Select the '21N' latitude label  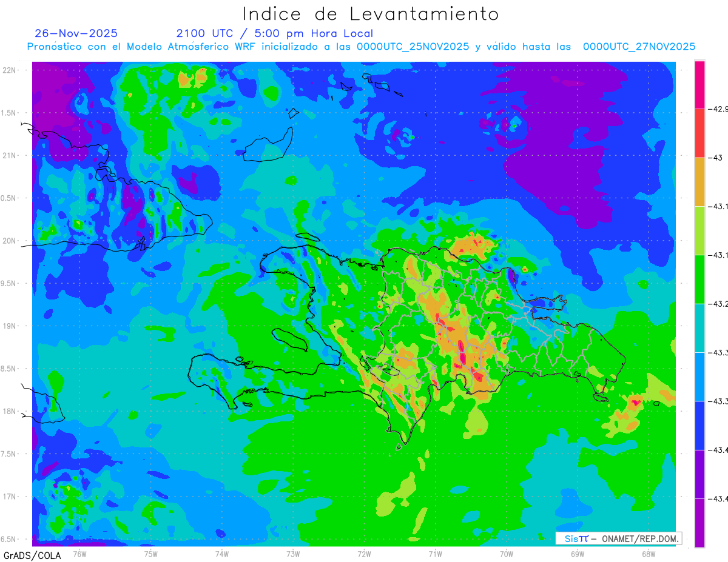9,155
